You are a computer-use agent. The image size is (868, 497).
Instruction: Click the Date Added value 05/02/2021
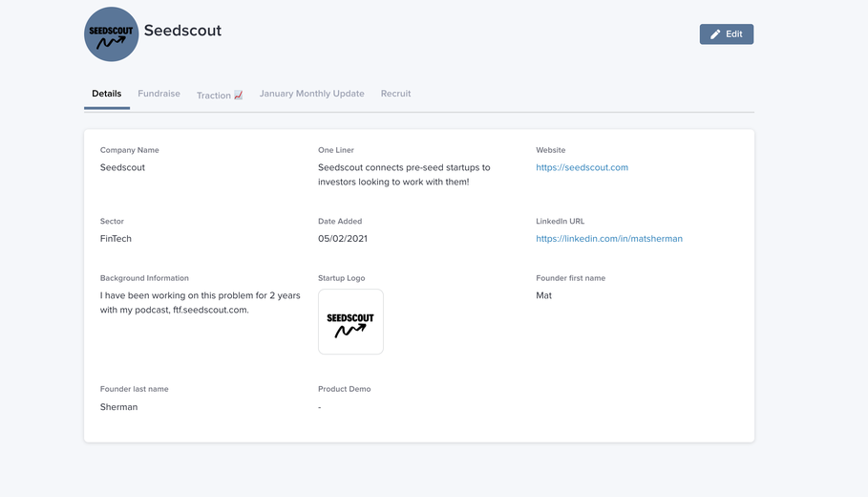tap(343, 239)
